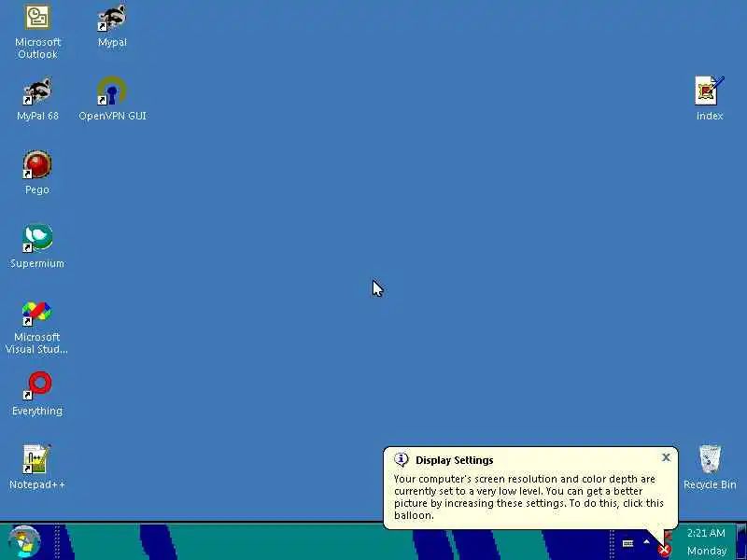This screenshot has width=747, height=560.
Task: Select the Notepad++ desktop shortcut
Action: 37,469
